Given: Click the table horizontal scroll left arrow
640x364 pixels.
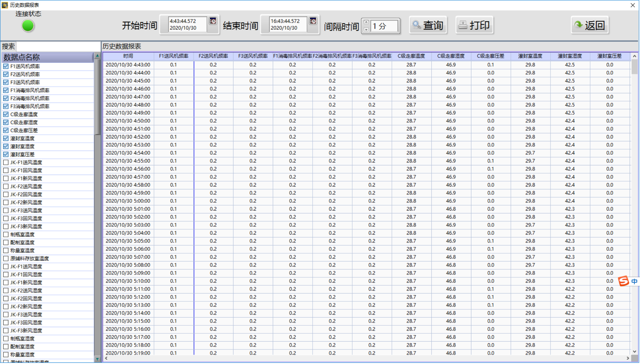Looking at the screenshot, I should pyautogui.click(x=106, y=358).
